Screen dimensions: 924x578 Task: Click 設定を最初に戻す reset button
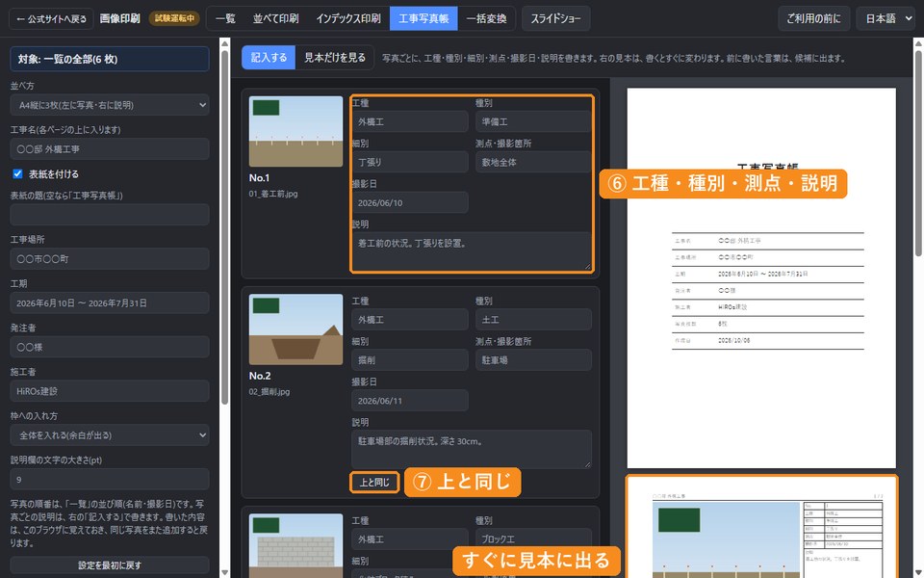(110, 565)
